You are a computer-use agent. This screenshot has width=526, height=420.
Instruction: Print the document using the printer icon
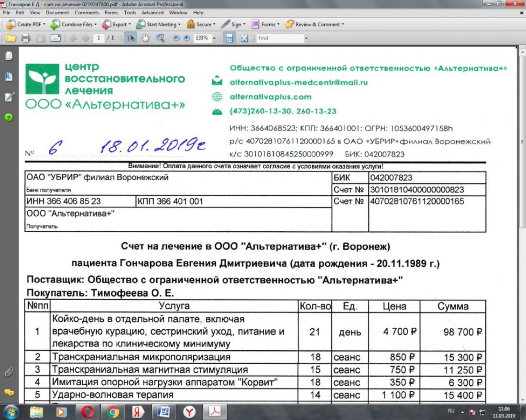[x=25, y=38]
